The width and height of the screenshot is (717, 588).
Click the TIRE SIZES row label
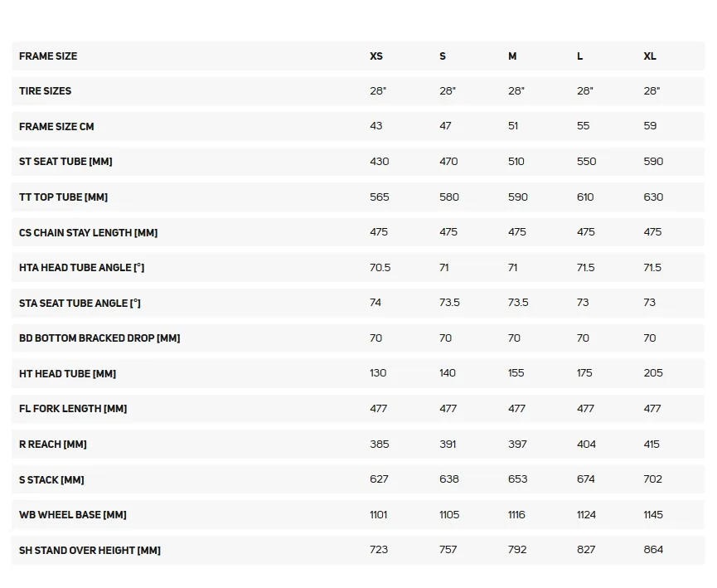coord(46,91)
